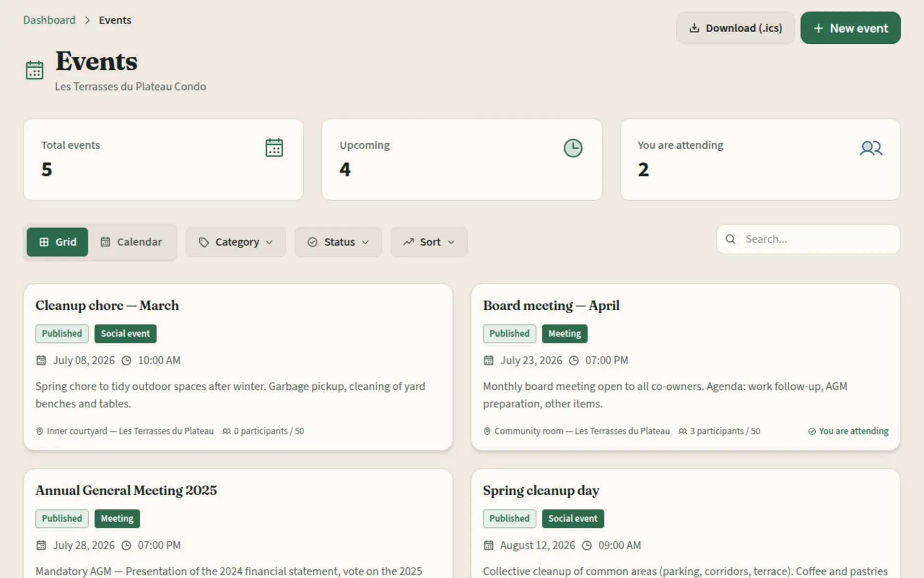Click the '3 participants / 50' text
The width and height of the screenshot is (924, 578).
tap(725, 431)
